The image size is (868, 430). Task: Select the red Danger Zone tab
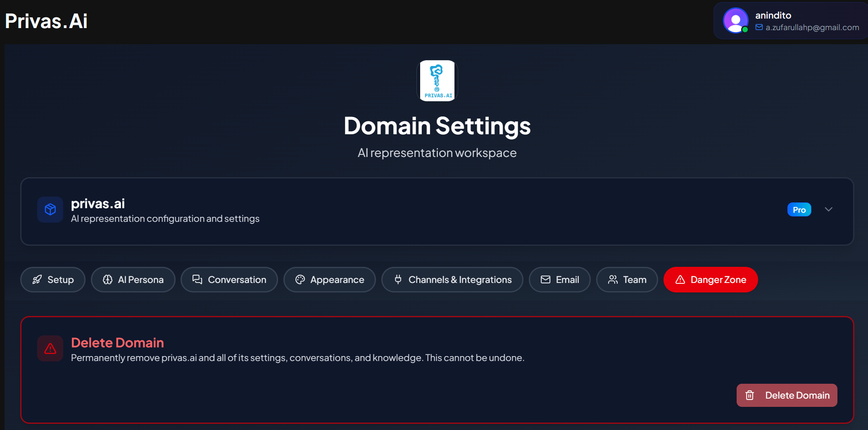click(711, 280)
